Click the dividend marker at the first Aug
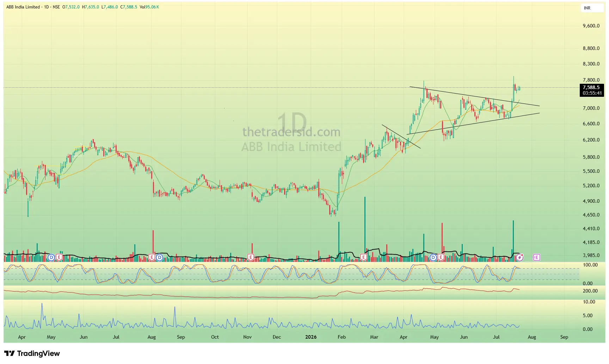Viewport: 609px width, 364px height. coord(159,257)
